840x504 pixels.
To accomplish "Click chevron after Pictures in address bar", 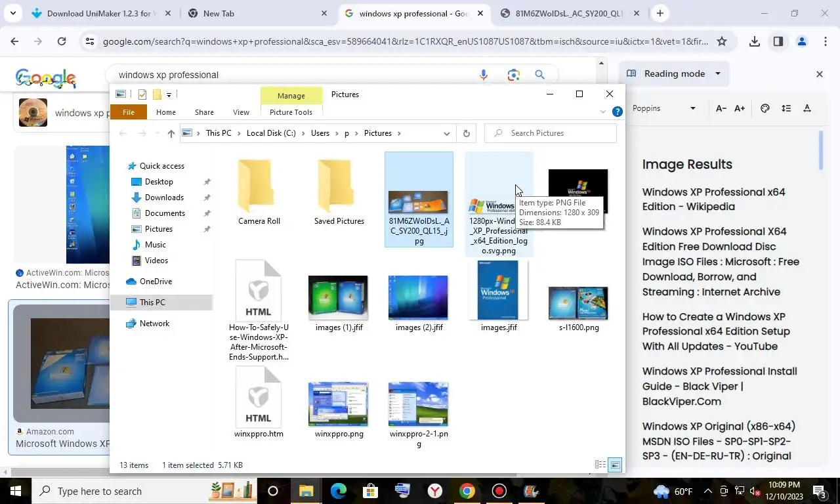I will point(398,133).
